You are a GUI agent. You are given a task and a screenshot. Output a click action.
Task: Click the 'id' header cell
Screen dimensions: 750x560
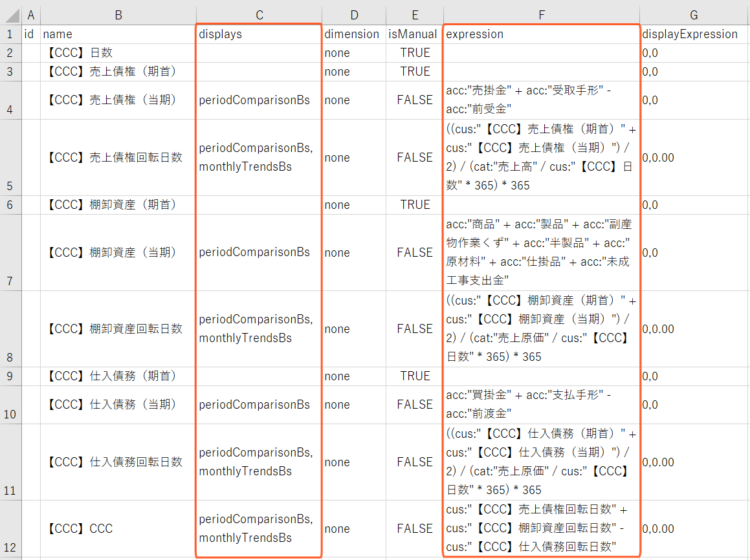[x=31, y=34]
